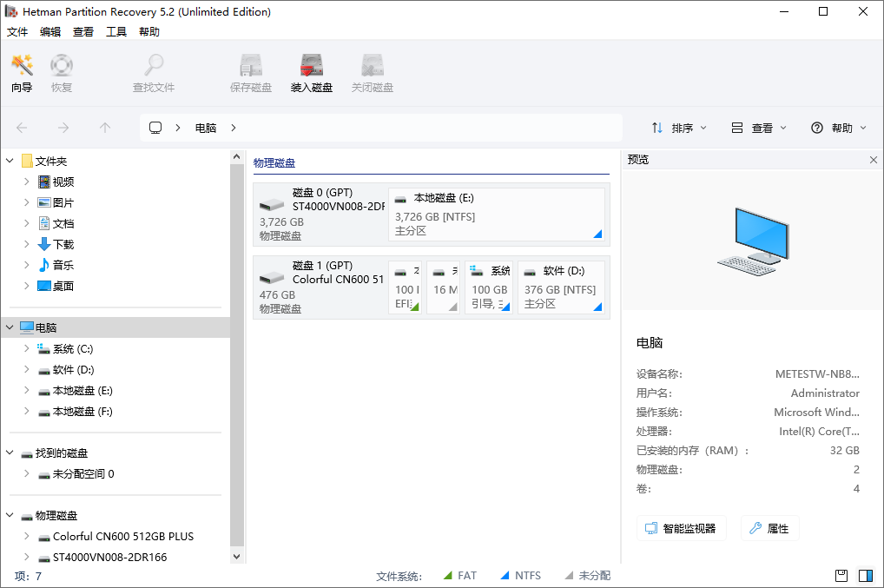The height and width of the screenshot is (588, 884).
Task: Click the save icon in the status bar
Action: pyautogui.click(x=841, y=575)
